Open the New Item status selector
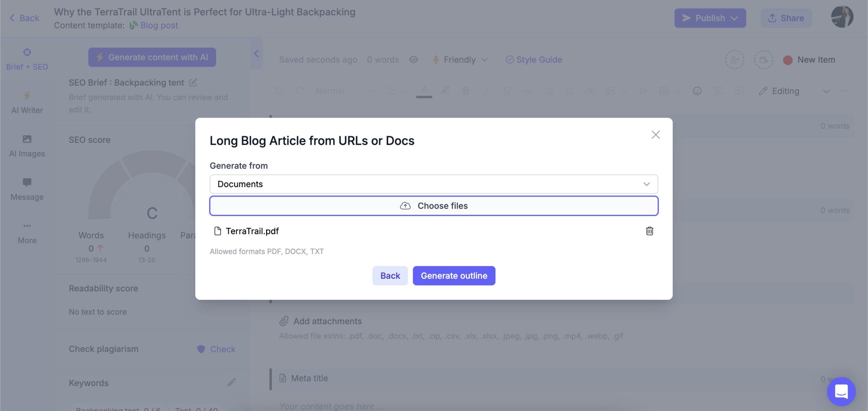 coord(809,60)
